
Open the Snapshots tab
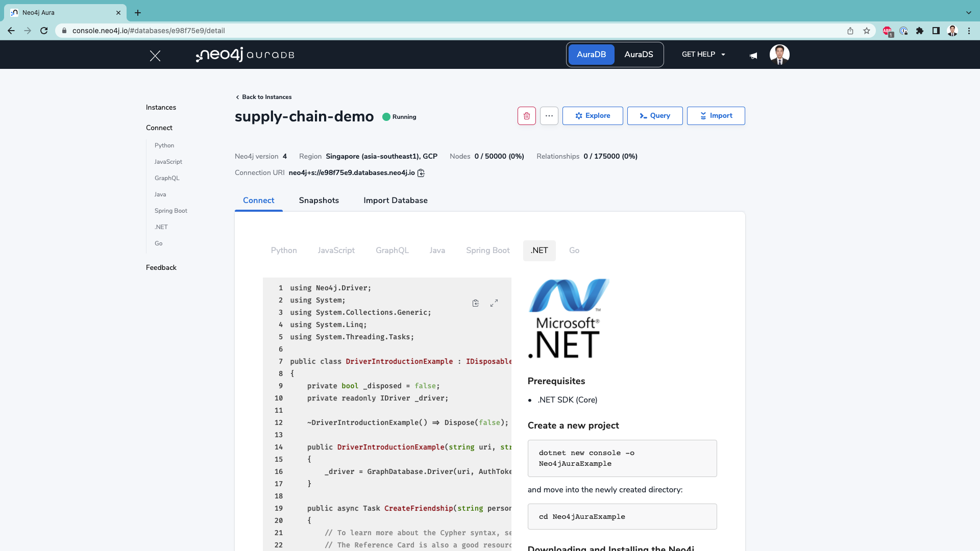[x=319, y=201]
